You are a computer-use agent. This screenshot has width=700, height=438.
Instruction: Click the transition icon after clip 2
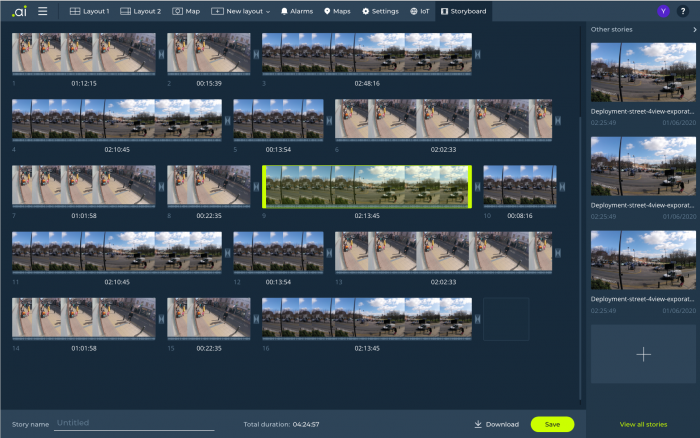click(x=256, y=54)
